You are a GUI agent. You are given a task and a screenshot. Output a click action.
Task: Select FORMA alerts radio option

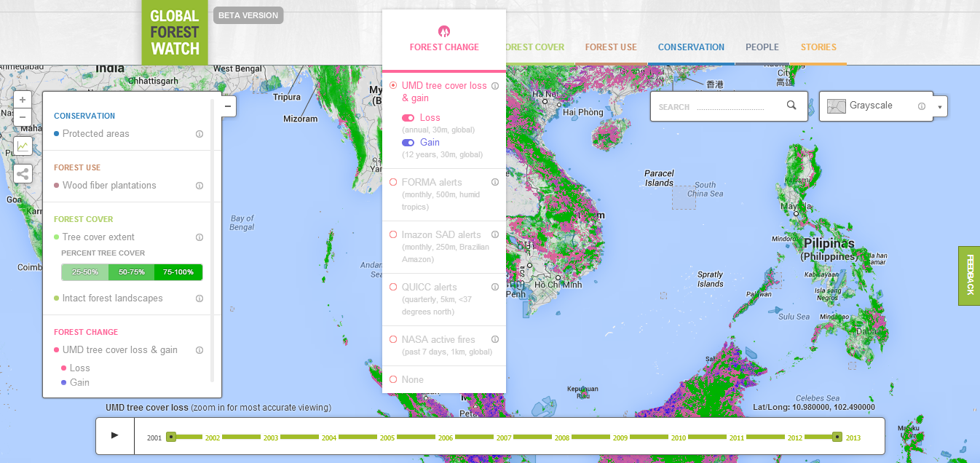point(393,183)
